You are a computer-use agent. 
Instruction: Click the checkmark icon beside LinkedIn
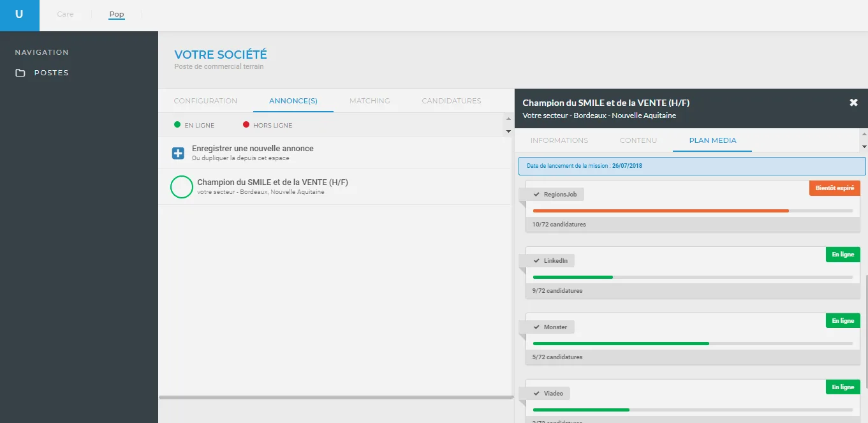pos(537,260)
